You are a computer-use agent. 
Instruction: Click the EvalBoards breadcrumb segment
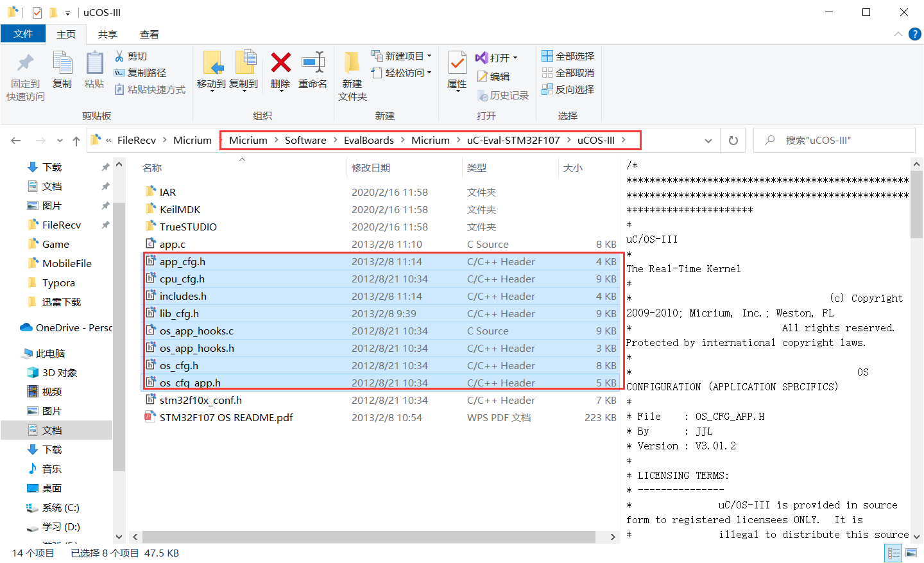(369, 140)
